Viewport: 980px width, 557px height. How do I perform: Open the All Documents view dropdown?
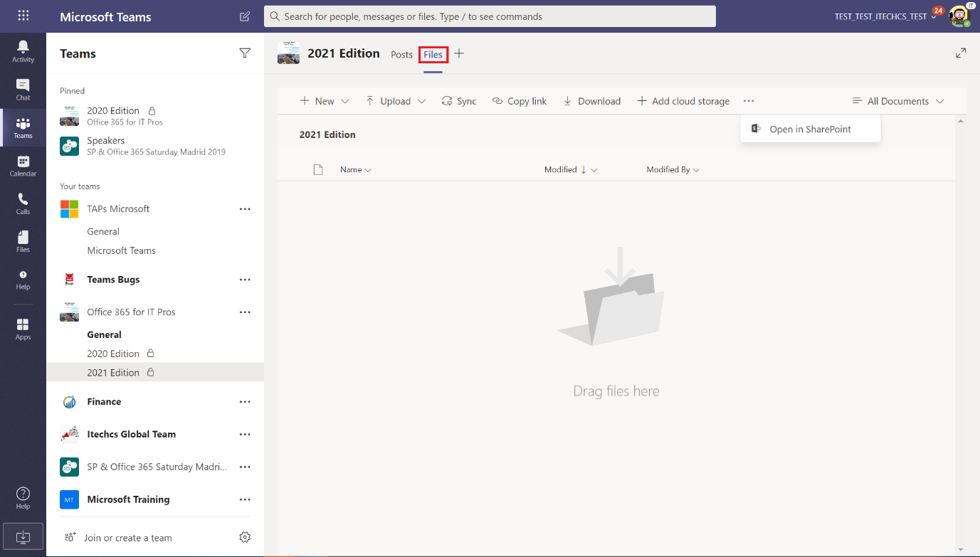[898, 101]
